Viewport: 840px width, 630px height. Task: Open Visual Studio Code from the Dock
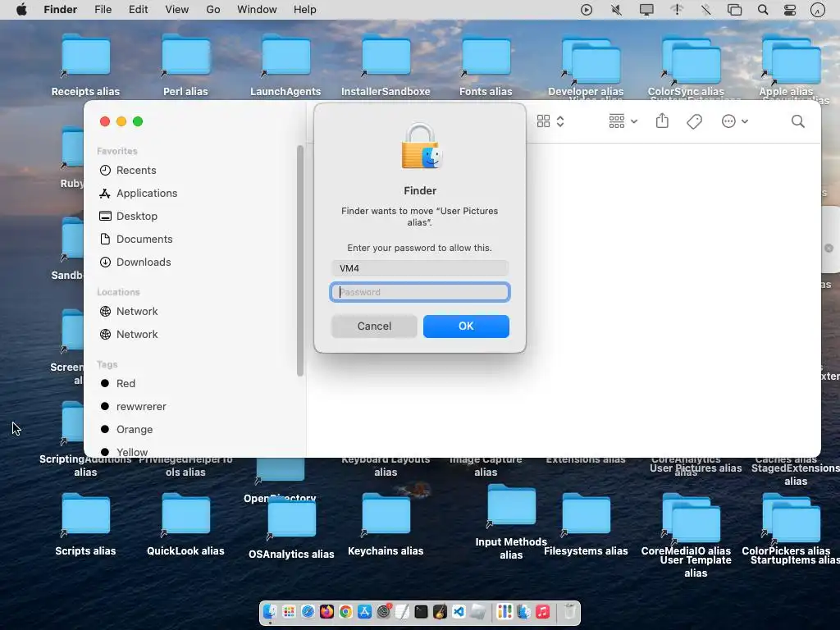459,611
